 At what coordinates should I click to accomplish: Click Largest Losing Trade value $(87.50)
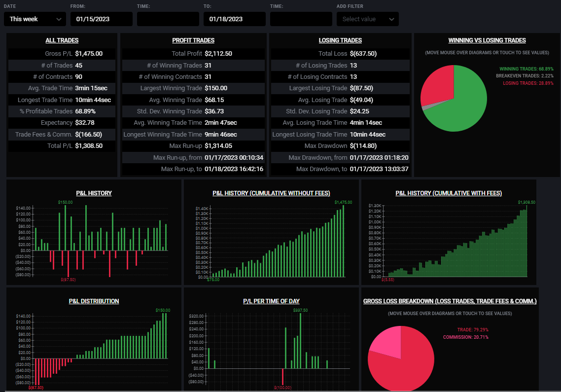[361, 88]
